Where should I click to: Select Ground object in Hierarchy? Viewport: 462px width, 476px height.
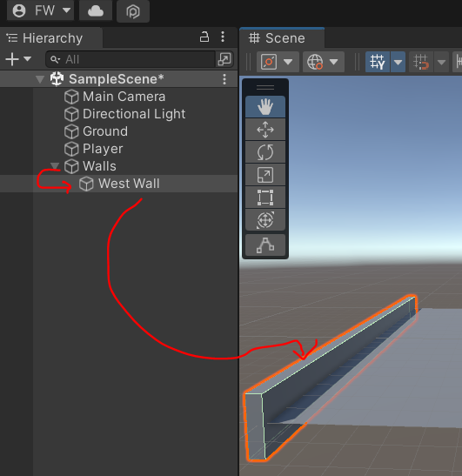click(x=105, y=131)
